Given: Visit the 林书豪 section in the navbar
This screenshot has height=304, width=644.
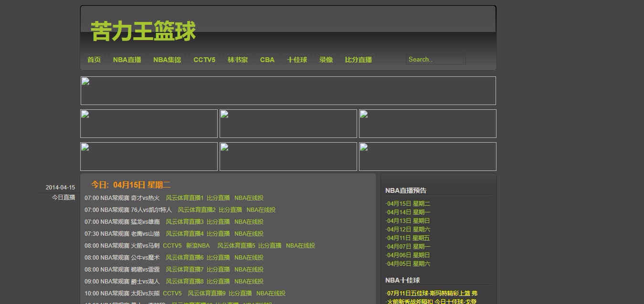Looking at the screenshot, I should [x=238, y=60].
